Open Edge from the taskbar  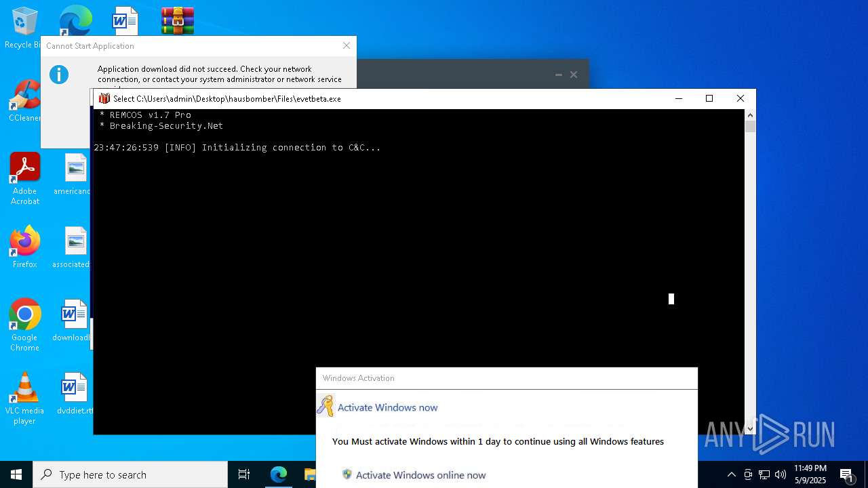click(279, 474)
